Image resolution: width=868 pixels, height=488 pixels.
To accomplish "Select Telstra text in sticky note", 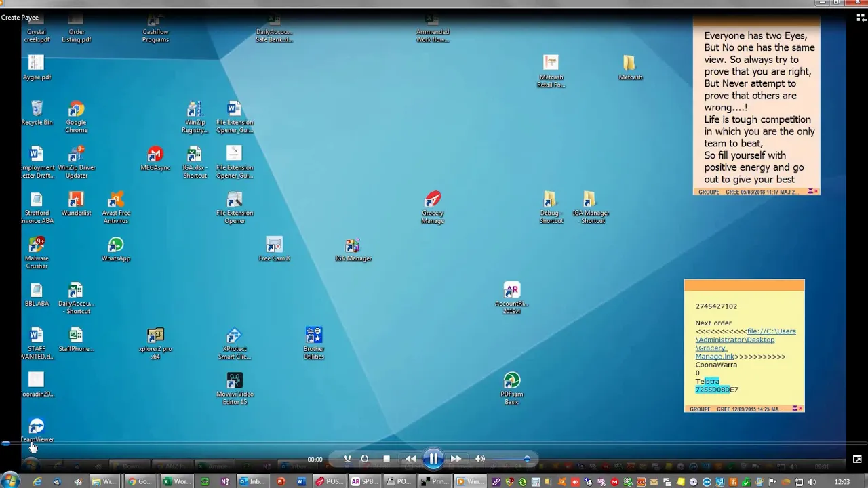I will click(x=707, y=381).
